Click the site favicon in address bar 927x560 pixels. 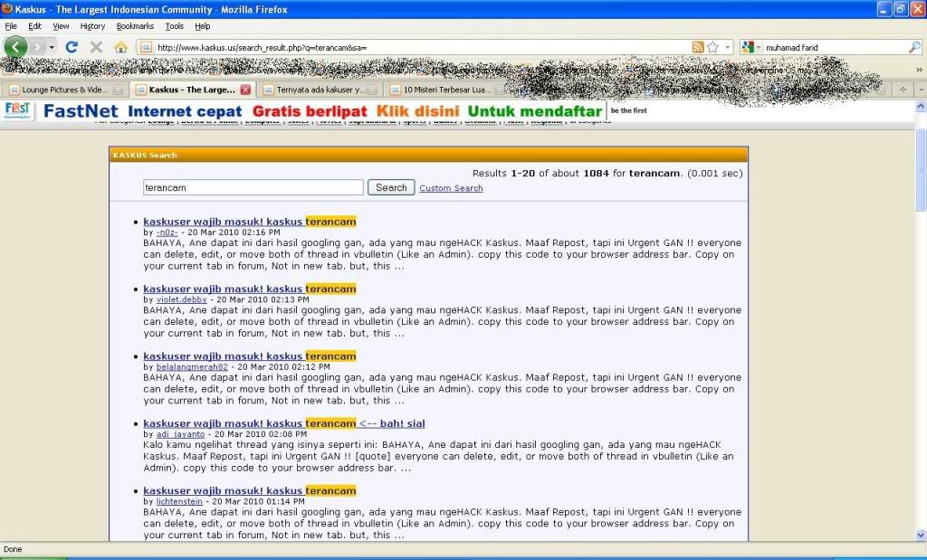[146, 48]
